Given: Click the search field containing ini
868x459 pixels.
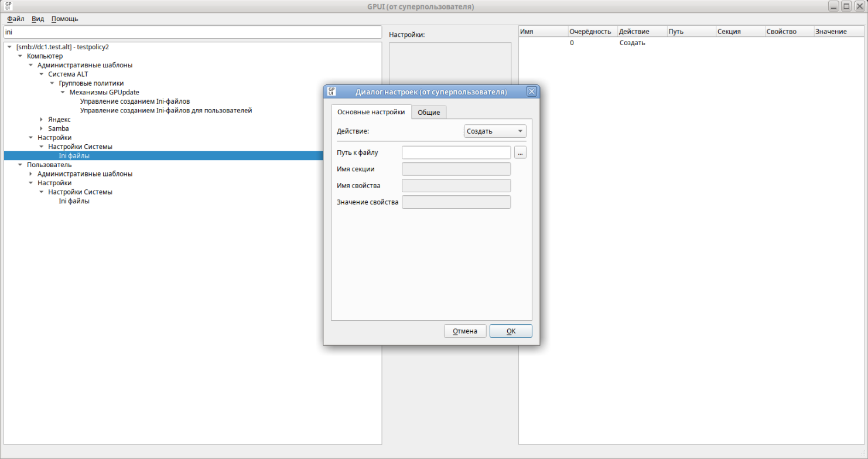Looking at the screenshot, I should (193, 32).
